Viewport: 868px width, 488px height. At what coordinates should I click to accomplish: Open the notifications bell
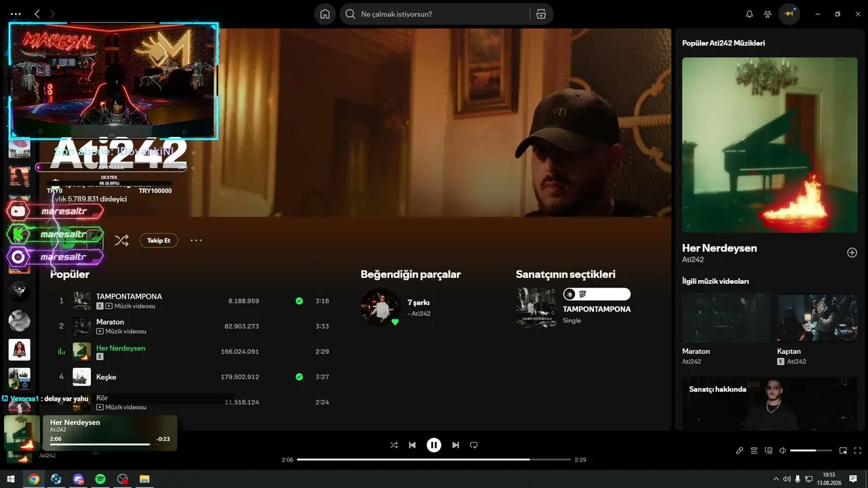pyautogui.click(x=749, y=14)
